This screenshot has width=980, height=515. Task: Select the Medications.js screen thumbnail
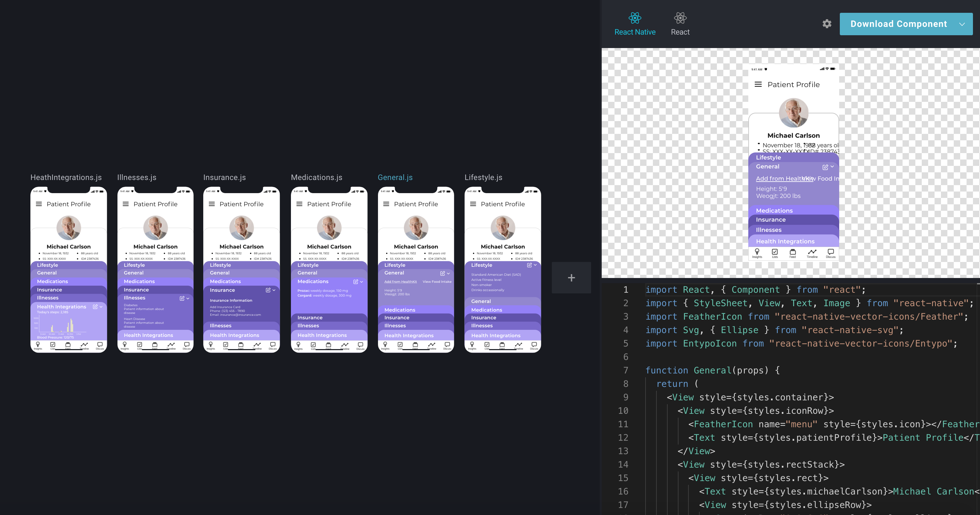(x=329, y=269)
